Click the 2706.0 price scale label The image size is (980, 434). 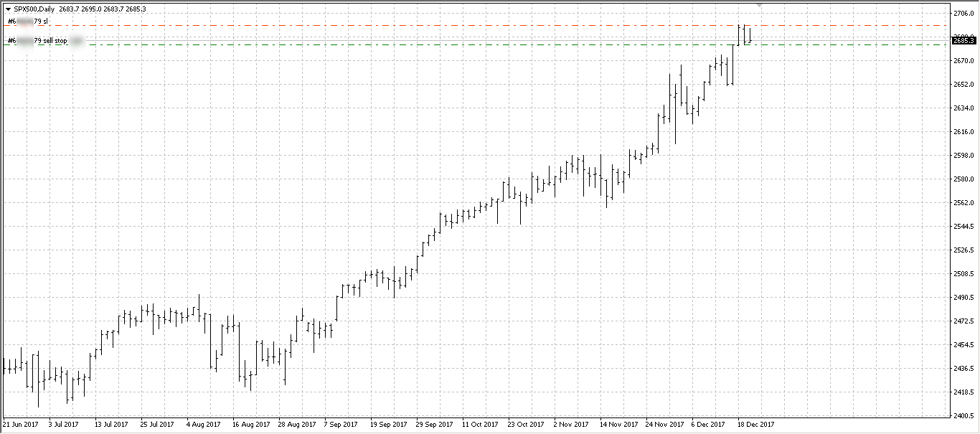click(963, 14)
